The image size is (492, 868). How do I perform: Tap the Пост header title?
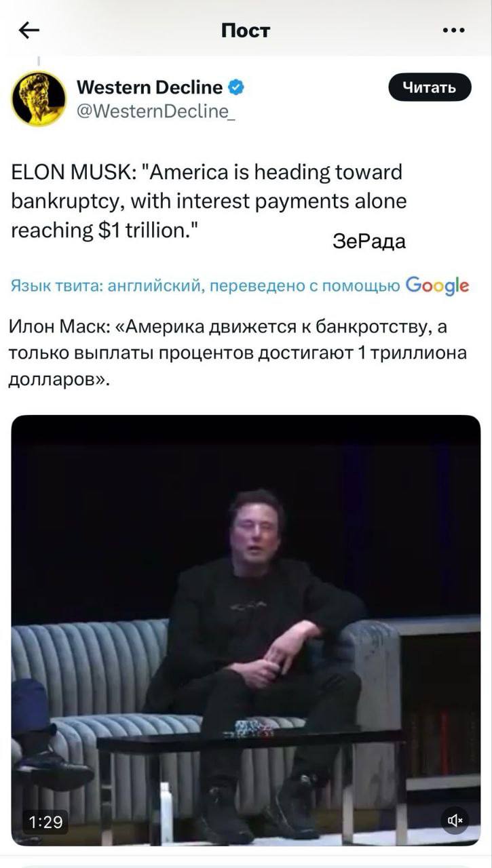click(246, 31)
